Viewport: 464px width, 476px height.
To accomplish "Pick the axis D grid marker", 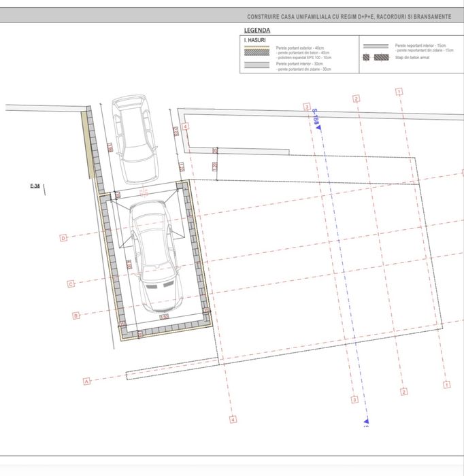I will pos(63,238).
